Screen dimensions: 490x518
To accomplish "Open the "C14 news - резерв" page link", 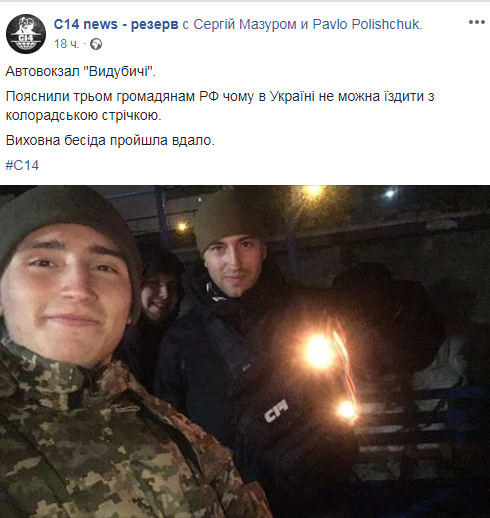I will (116, 24).
